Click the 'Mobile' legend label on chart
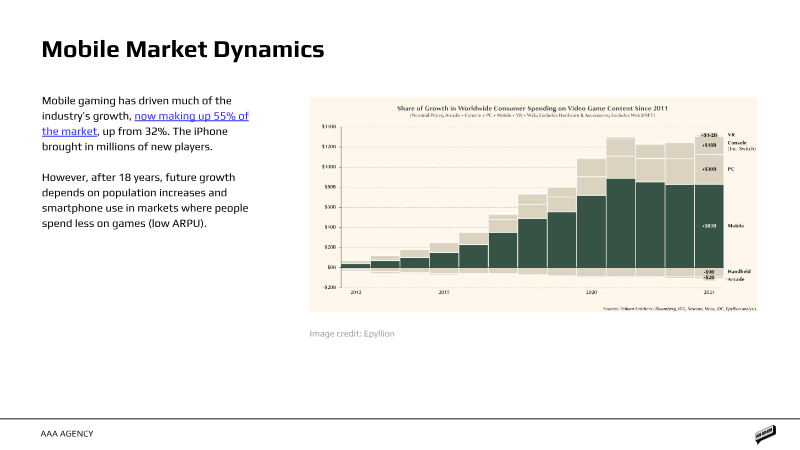 [737, 226]
